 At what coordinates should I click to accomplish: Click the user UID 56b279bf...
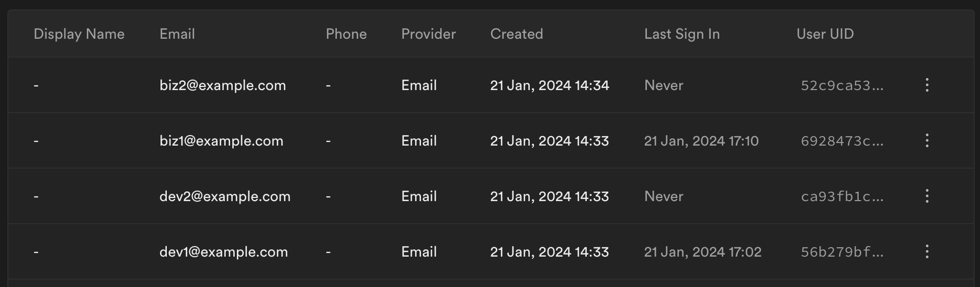pyautogui.click(x=842, y=252)
